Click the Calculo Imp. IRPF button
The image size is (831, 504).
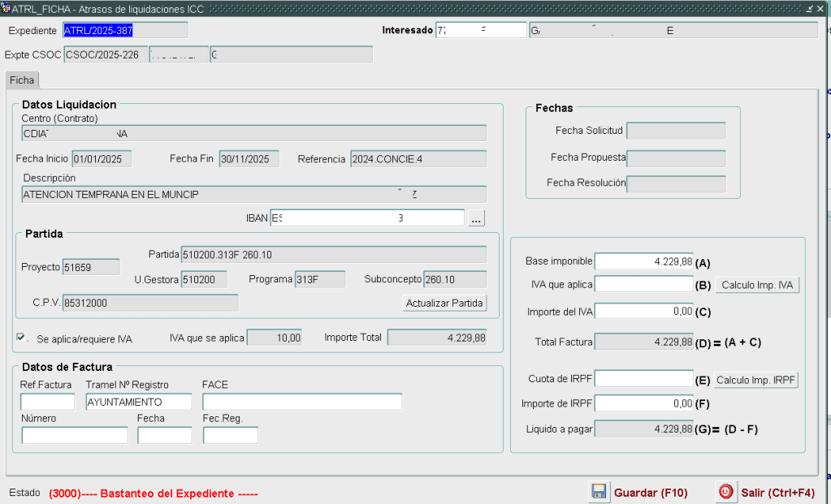click(x=757, y=380)
